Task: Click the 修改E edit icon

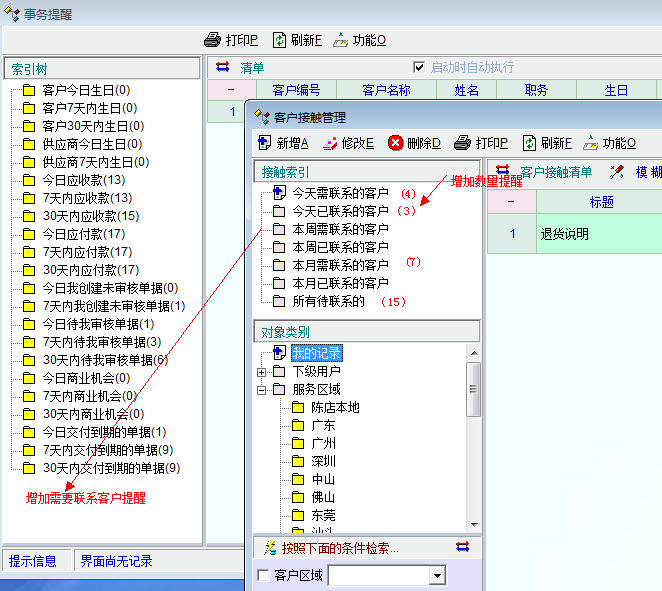Action: pyautogui.click(x=330, y=143)
